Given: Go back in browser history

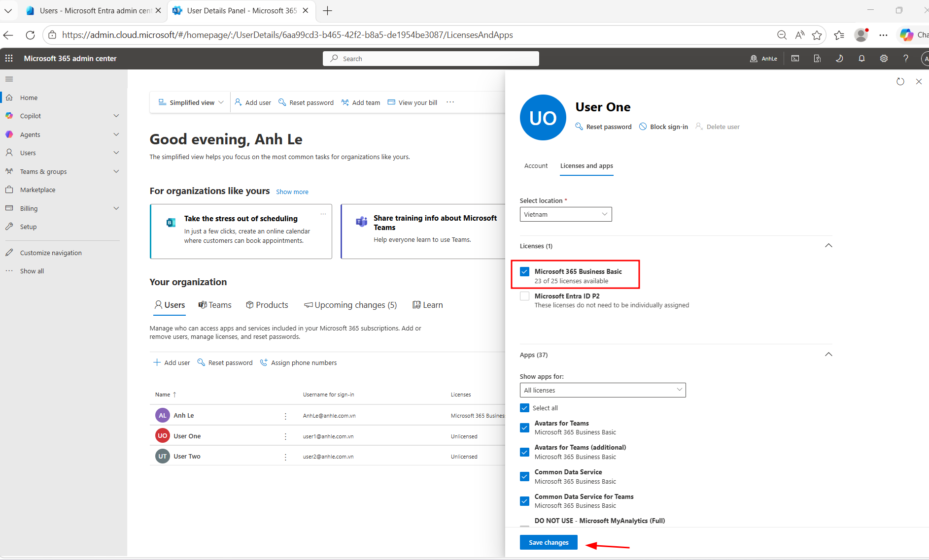Looking at the screenshot, I should (x=8, y=35).
